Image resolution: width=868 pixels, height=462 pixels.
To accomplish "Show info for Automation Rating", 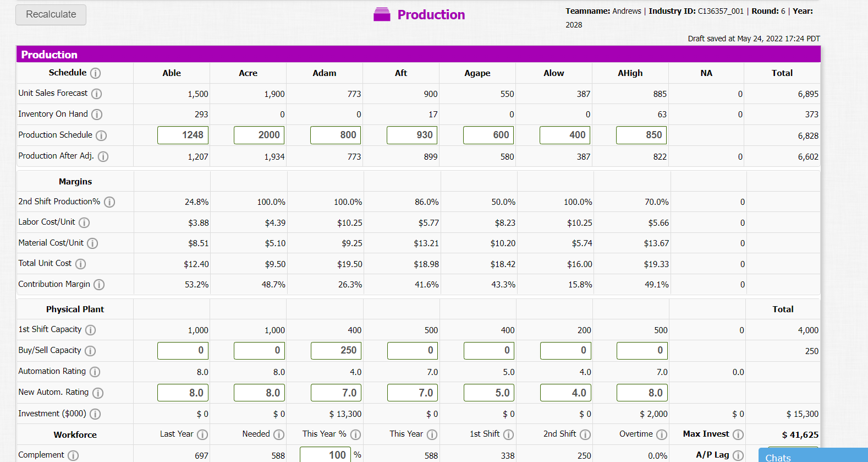I will [x=95, y=372].
